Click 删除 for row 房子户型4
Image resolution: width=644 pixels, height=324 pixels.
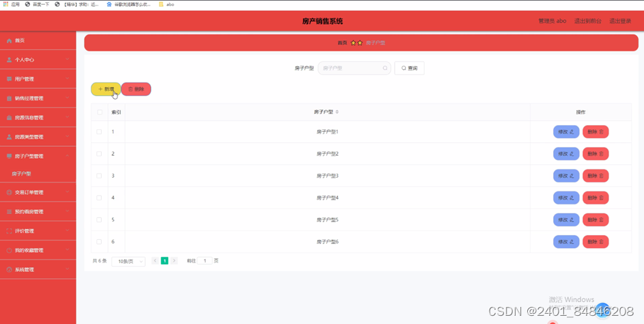(596, 198)
